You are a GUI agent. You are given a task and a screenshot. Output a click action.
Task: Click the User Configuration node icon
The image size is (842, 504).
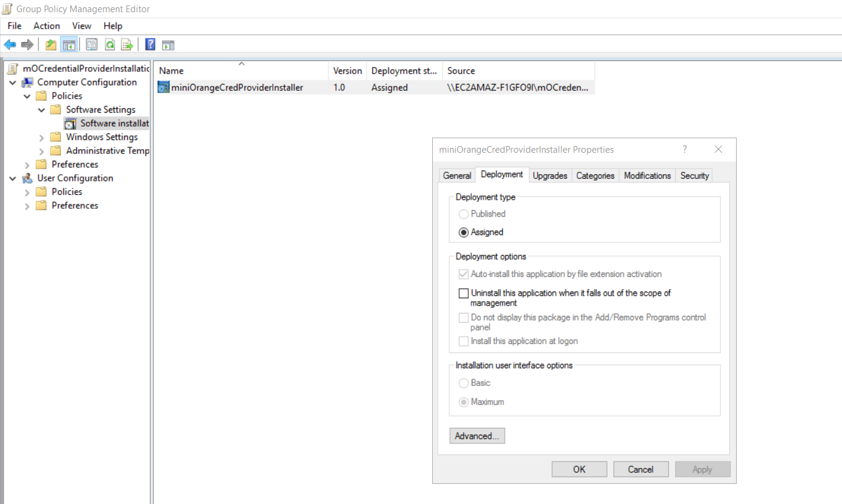(x=27, y=178)
